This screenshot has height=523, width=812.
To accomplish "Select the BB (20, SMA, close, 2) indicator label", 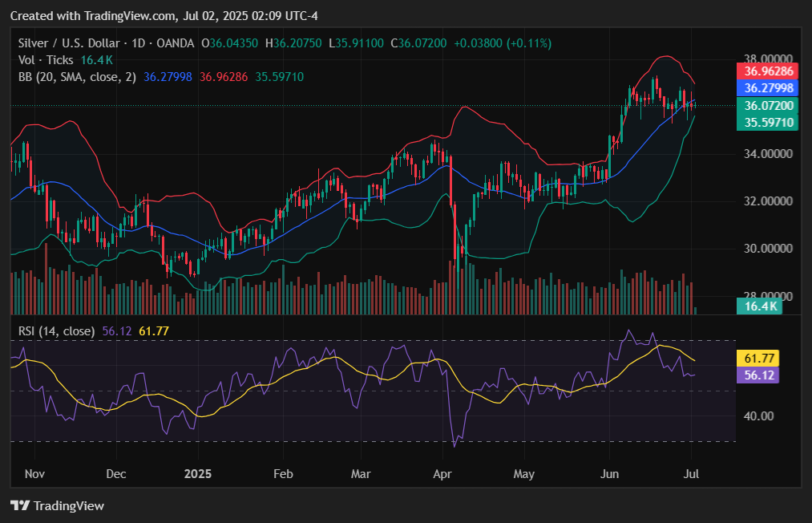I will [x=77, y=77].
